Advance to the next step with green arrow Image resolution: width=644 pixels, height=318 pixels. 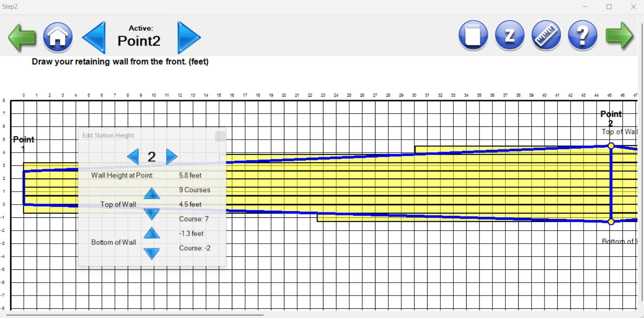click(x=620, y=35)
